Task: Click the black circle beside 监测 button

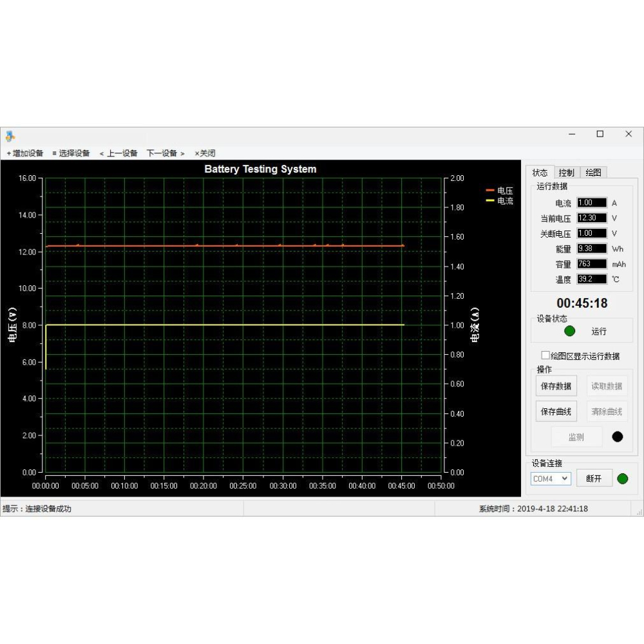Action: (618, 437)
